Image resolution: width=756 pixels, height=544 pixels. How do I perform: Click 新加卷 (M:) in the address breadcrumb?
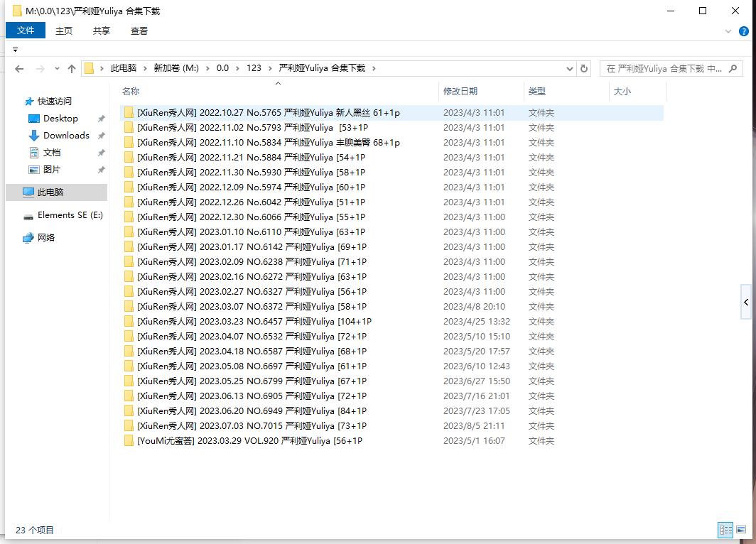(176, 68)
